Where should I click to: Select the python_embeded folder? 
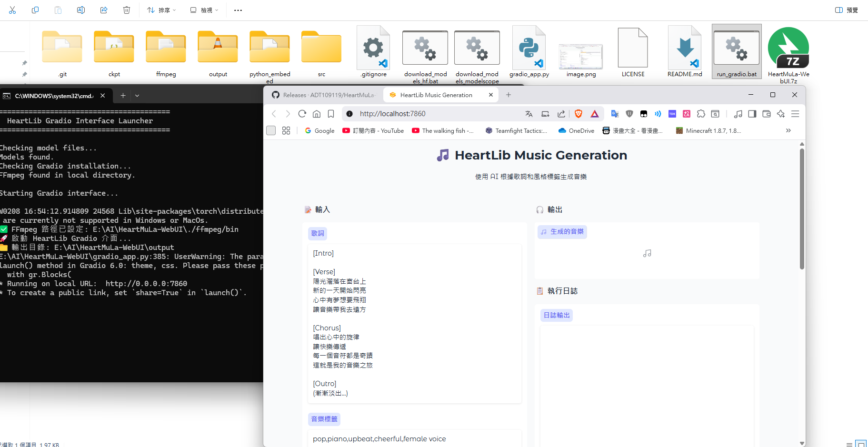(270, 54)
